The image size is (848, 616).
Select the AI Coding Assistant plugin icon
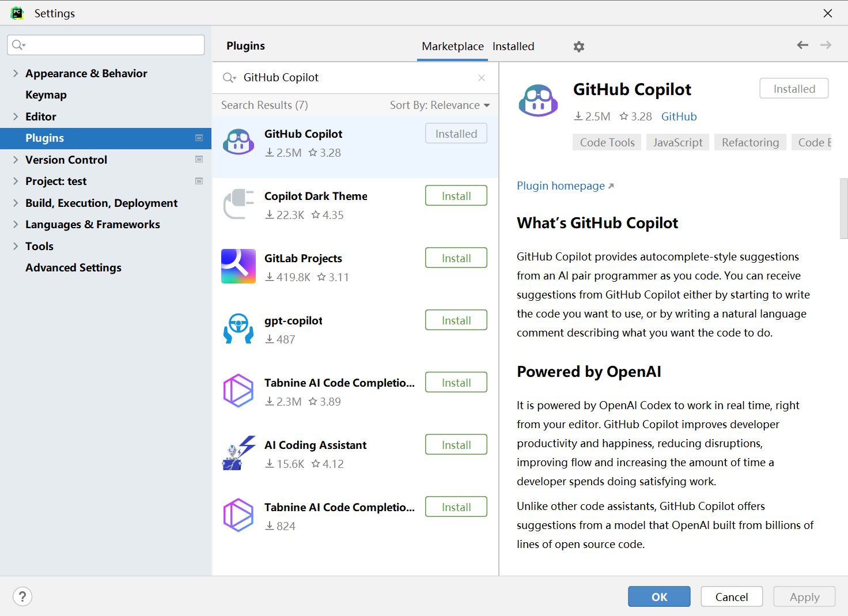tap(238, 453)
